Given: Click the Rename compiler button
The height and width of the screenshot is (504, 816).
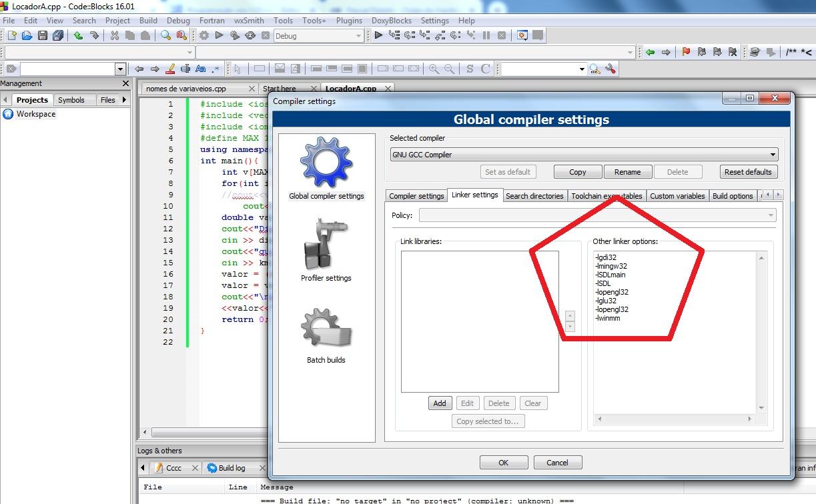Looking at the screenshot, I should 627,172.
